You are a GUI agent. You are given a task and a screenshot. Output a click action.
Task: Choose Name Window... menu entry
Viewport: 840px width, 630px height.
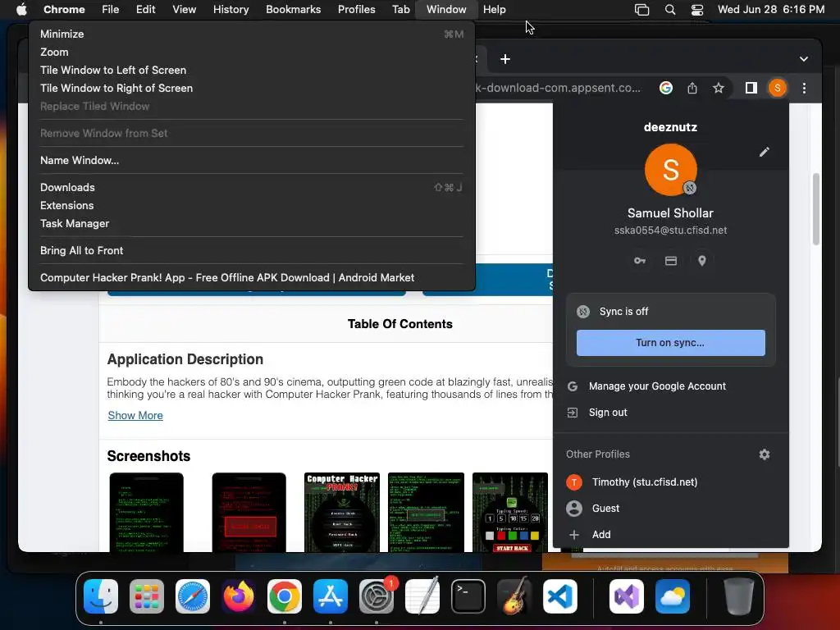click(x=252, y=160)
